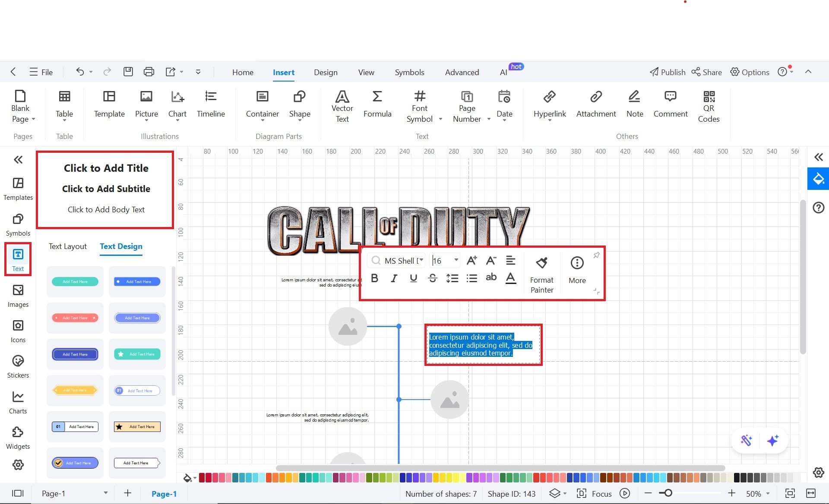Screen dimensions: 829x504
Task: Open the Charts sidebar panel
Action: point(18,403)
